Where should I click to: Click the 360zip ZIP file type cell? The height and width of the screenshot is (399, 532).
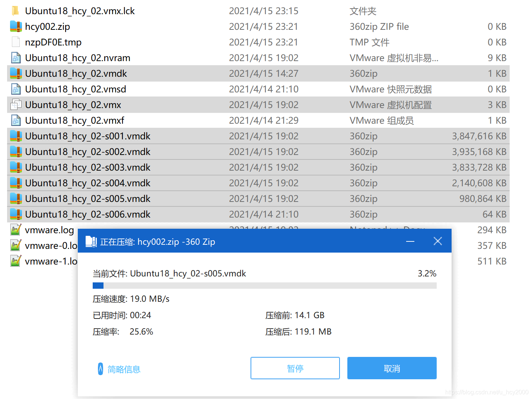(379, 27)
